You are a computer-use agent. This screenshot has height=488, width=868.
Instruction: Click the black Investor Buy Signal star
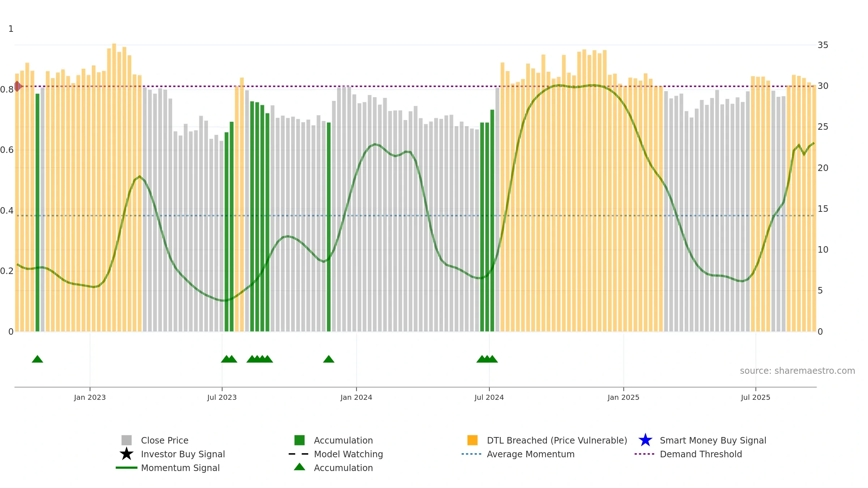126,454
